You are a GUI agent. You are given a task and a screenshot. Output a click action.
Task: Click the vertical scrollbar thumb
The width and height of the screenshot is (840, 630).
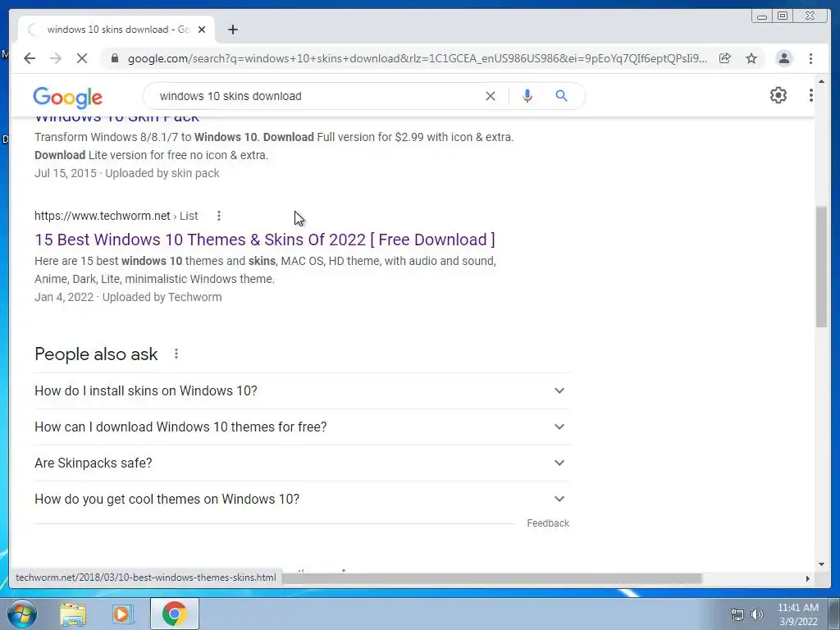821,267
